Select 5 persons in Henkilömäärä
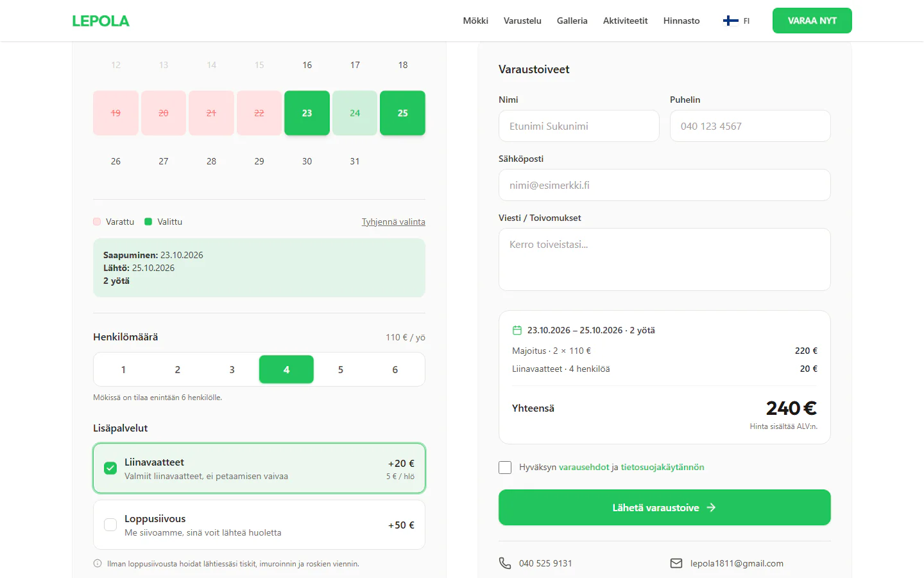This screenshot has height=578, width=924. (341, 370)
